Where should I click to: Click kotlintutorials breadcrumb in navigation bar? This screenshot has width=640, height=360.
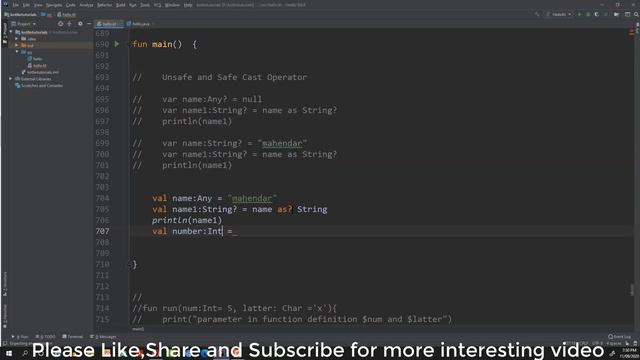pyautogui.click(x=20, y=14)
